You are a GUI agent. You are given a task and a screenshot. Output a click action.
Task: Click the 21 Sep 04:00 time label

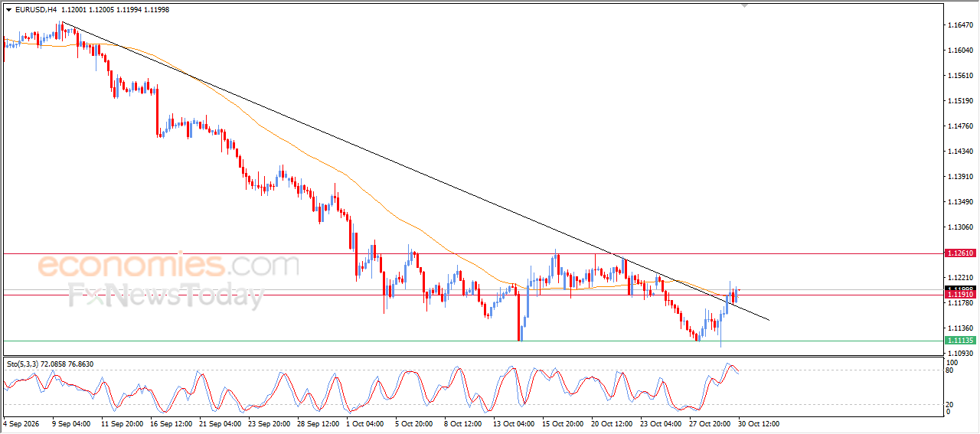click(219, 423)
